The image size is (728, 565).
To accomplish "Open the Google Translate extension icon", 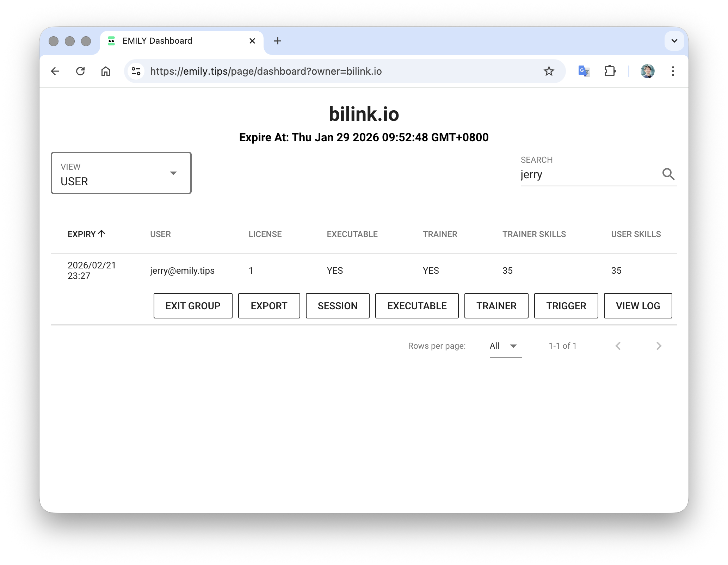I will point(584,72).
